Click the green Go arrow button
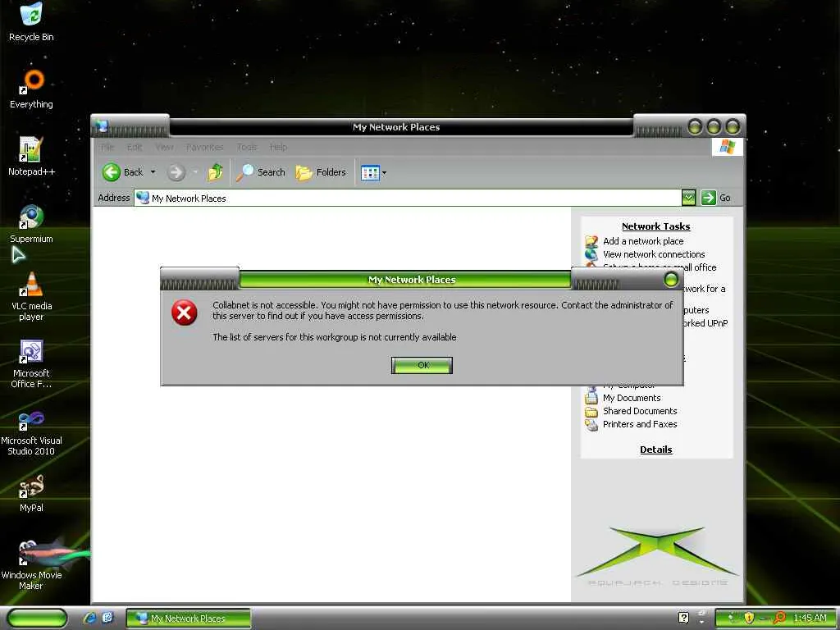Image resolution: width=840 pixels, height=630 pixels. click(x=708, y=198)
